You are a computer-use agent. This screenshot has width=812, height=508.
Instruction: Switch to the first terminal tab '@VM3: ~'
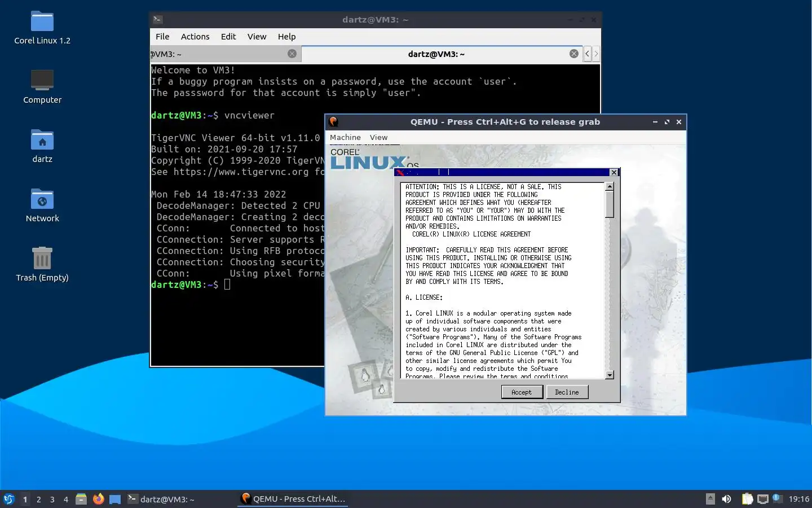tap(226, 54)
